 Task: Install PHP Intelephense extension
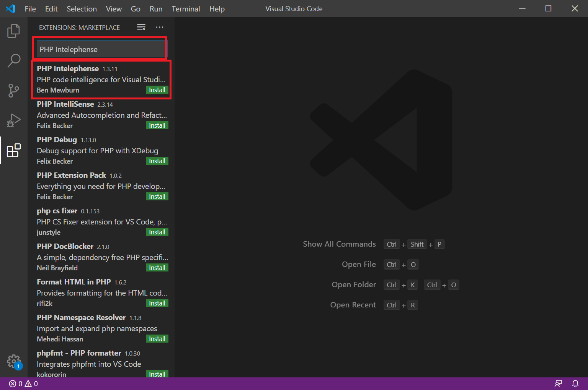coord(157,90)
